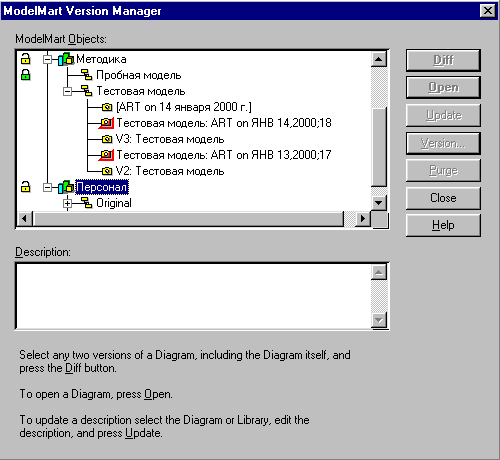This screenshot has width=500, height=460.
Task: Click the Help button
Action: (x=443, y=225)
